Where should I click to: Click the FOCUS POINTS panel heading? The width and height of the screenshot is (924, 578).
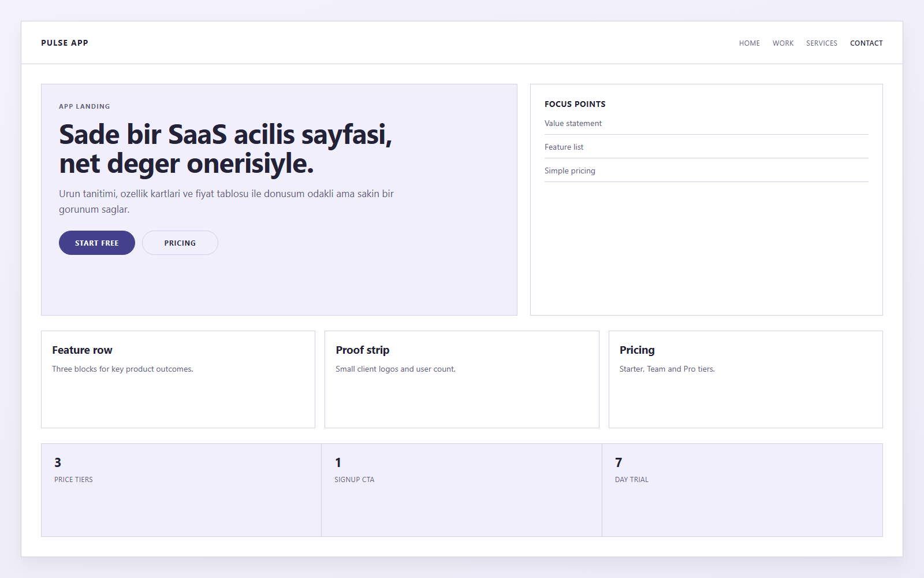tap(575, 104)
